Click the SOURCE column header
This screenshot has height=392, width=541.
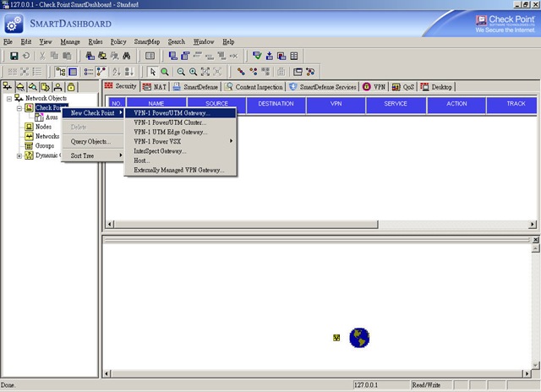(216, 104)
